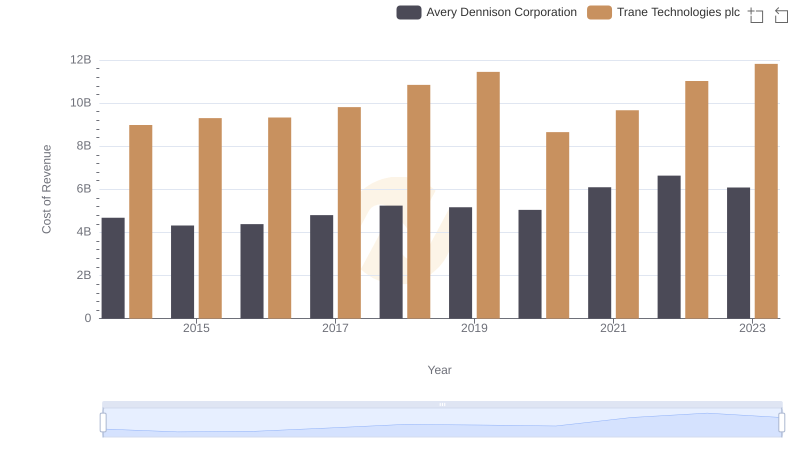Image resolution: width=800 pixels, height=461 pixels.
Task: Click the 2016 Trane Technologies bar
Action: (280, 218)
